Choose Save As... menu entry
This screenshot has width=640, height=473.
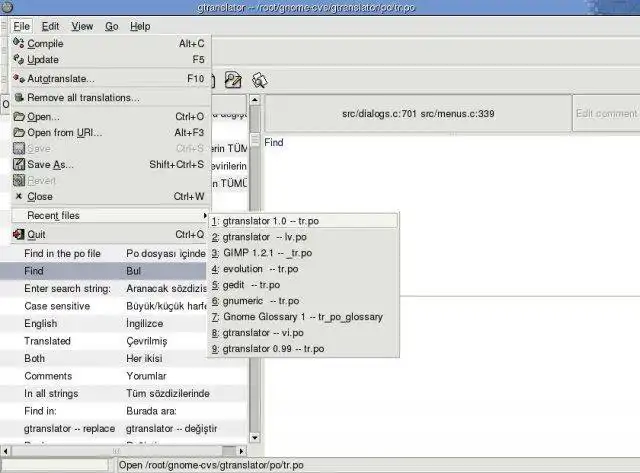click(110, 164)
